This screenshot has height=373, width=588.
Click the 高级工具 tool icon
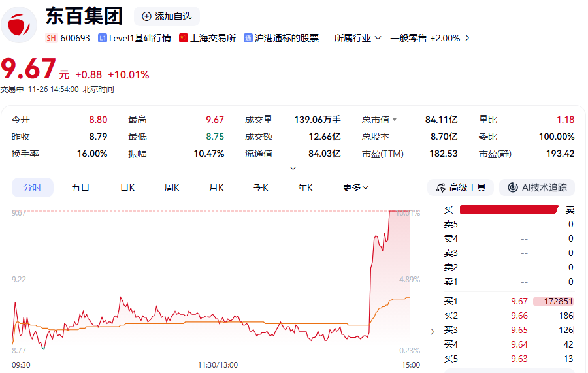click(440, 188)
